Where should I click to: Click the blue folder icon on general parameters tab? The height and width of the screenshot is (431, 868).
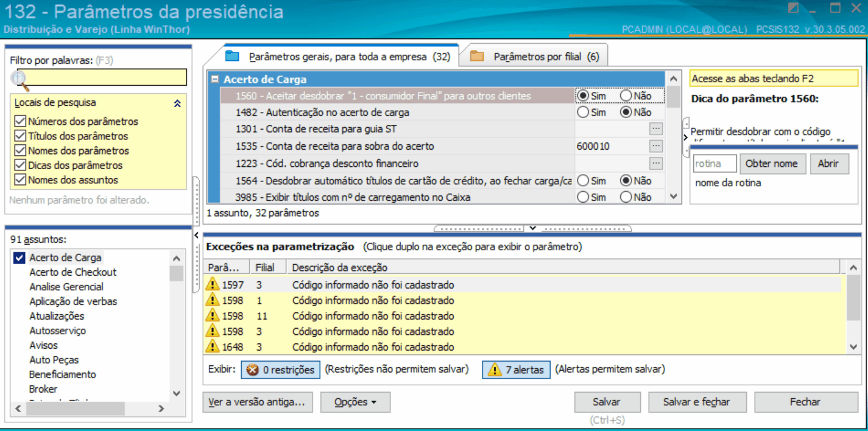click(233, 57)
